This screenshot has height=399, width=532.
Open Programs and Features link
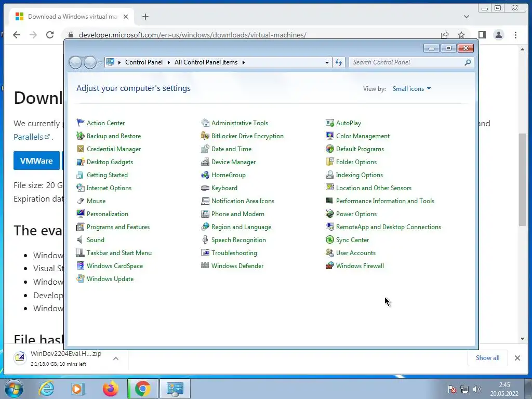coord(118,227)
